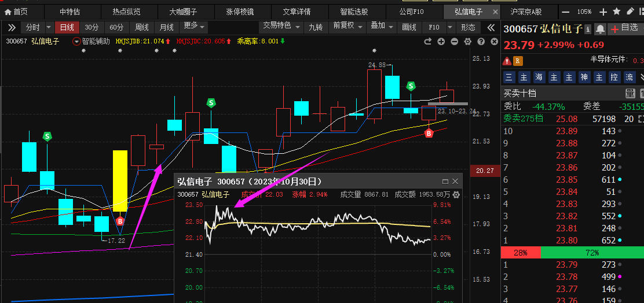
Task: Click the green 72% buy-sell ratio bar
Action: tap(592, 253)
